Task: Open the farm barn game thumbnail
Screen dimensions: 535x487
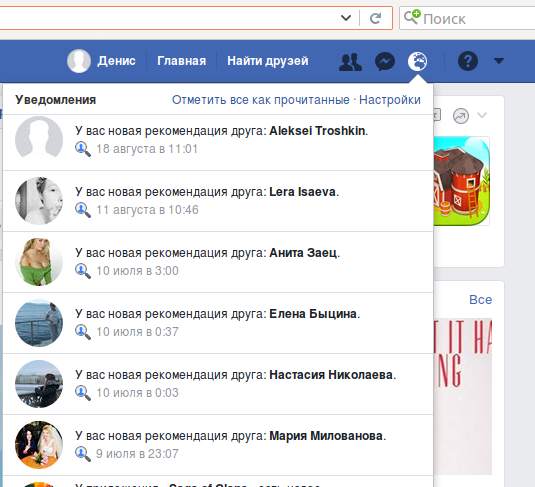Action: 462,181
